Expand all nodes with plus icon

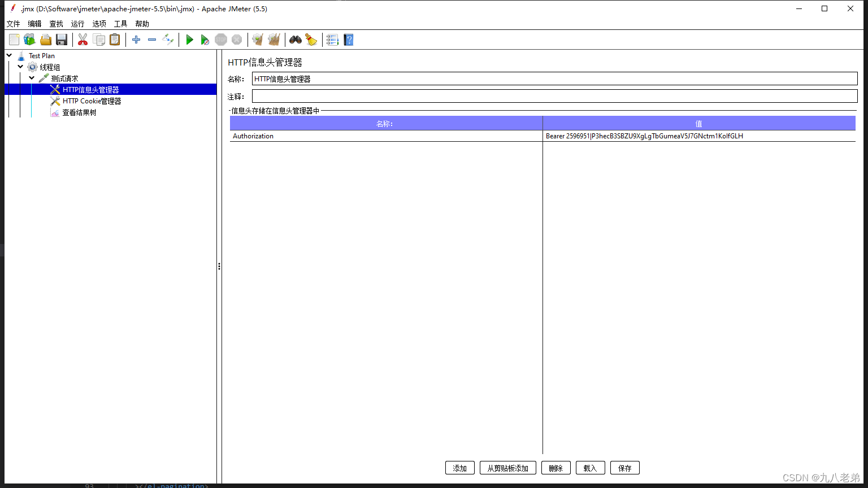pyautogui.click(x=136, y=40)
